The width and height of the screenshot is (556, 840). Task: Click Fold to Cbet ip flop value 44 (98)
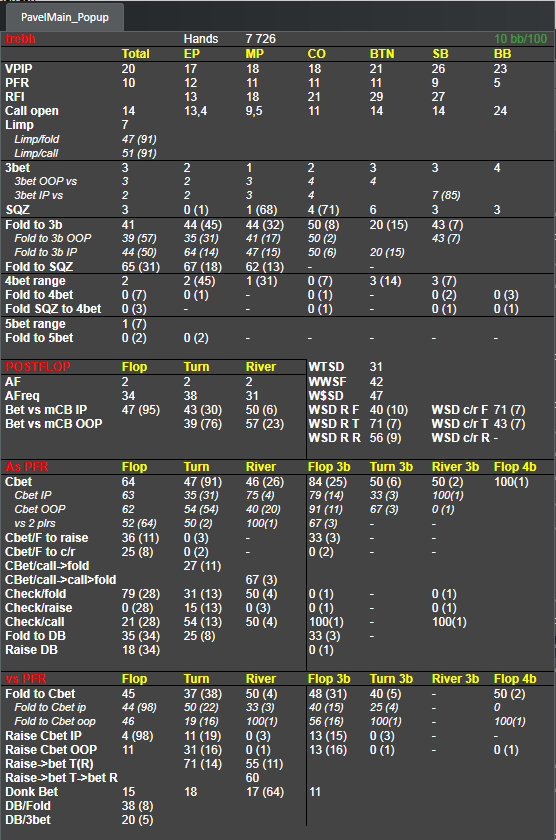click(x=139, y=708)
